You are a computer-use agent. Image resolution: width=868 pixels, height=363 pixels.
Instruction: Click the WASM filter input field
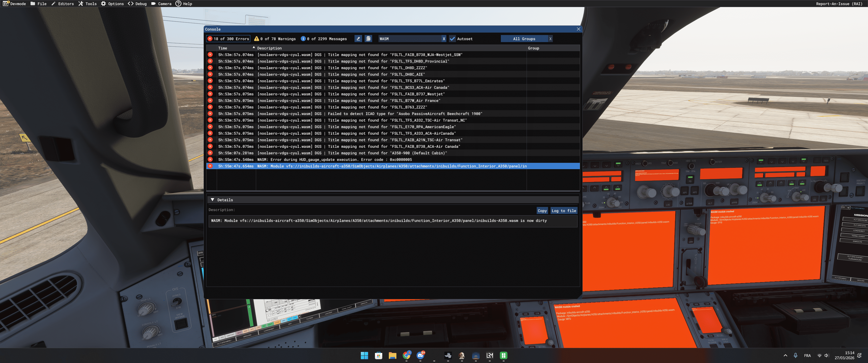click(410, 39)
